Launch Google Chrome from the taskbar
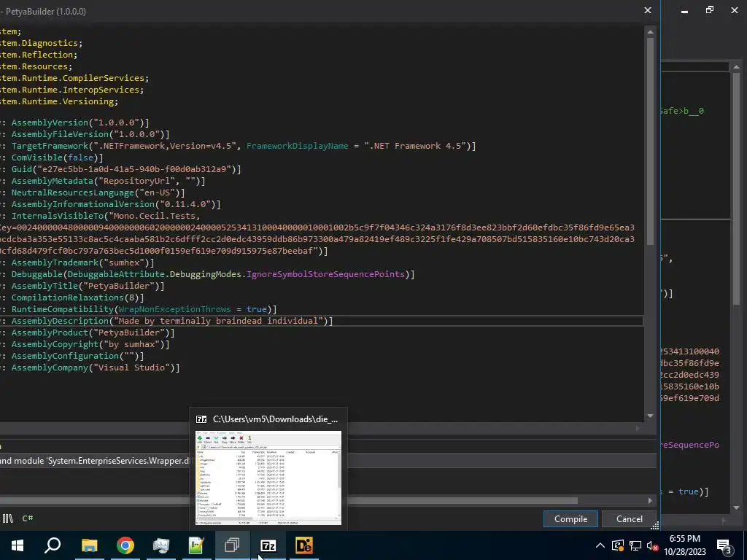The image size is (747, 560). point(125,545)
